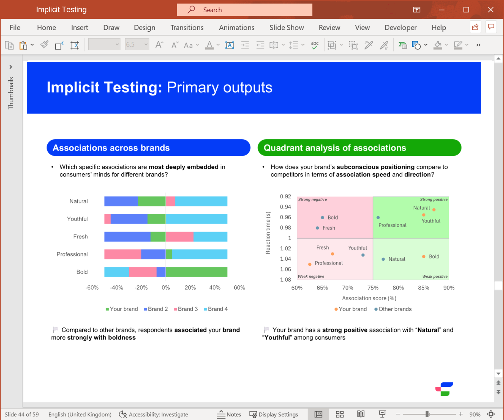Click the green slide insert icon

(x=402, y=45)
